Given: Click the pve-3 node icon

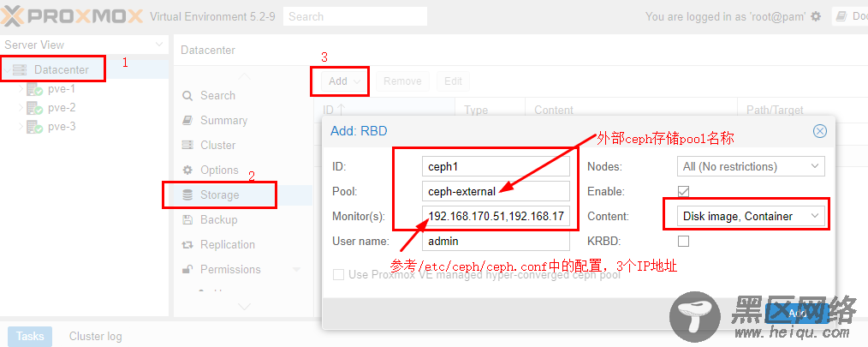Looking at the screenshot, I should click(34, 128).
